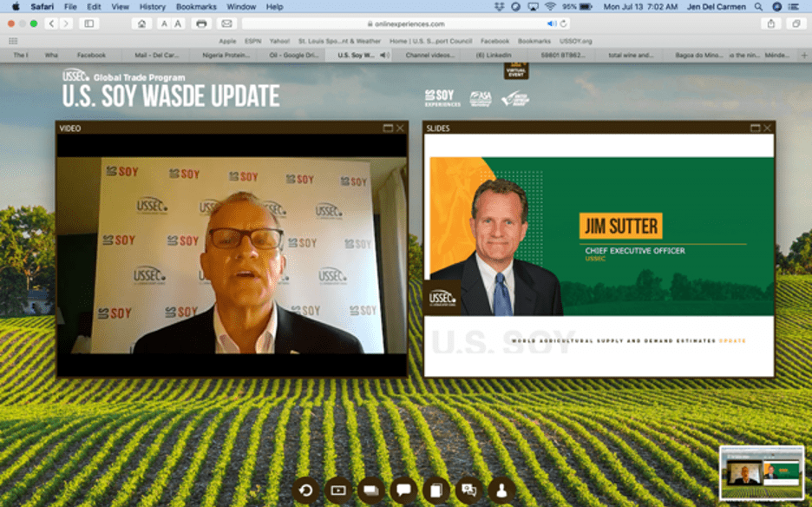812x507 pixels.
Task: Open the video player icon in bottom toolbar
Action: pyautogui.click(x=338, y=491)
